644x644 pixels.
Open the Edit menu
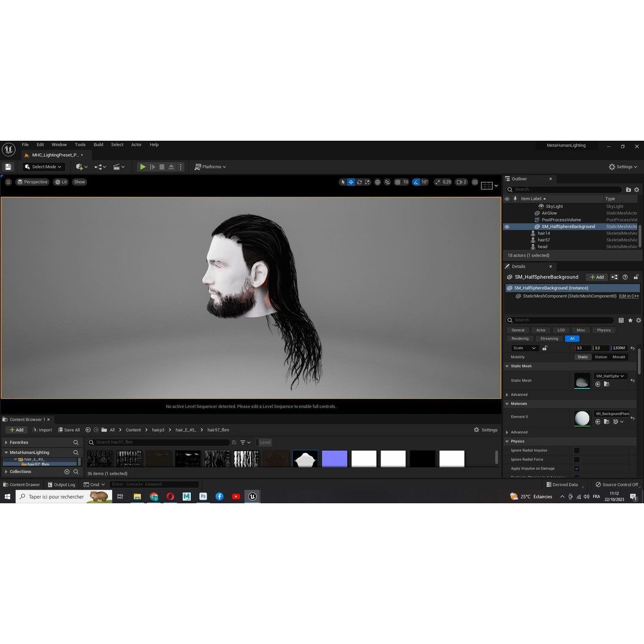[x=41, y=144]
